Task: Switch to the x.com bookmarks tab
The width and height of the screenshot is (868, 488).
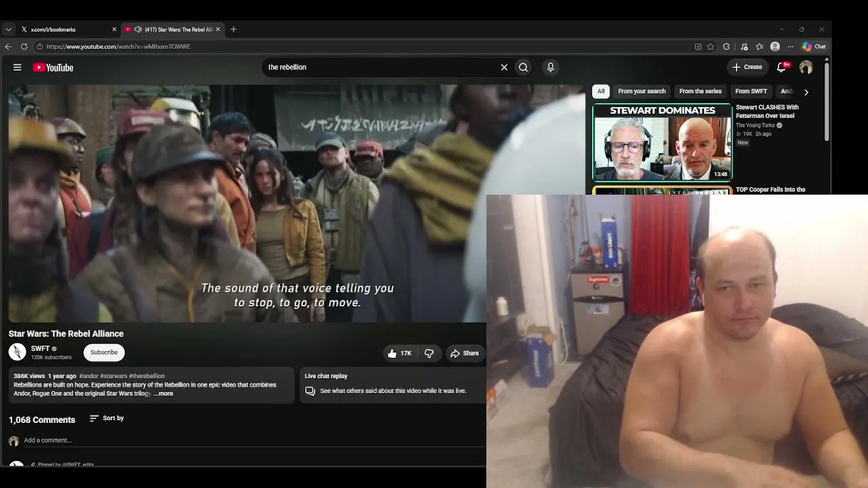Action: pos(68,29)
